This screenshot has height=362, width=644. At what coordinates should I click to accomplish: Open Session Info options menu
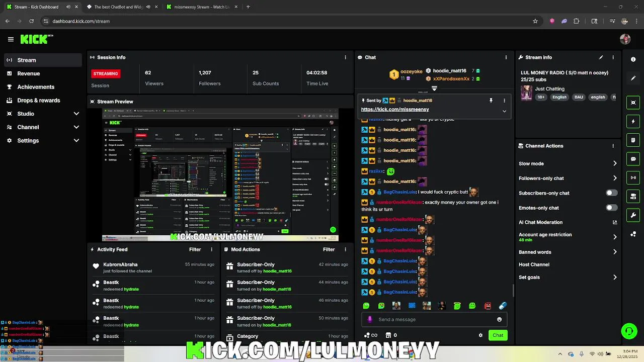click(345, 57)
